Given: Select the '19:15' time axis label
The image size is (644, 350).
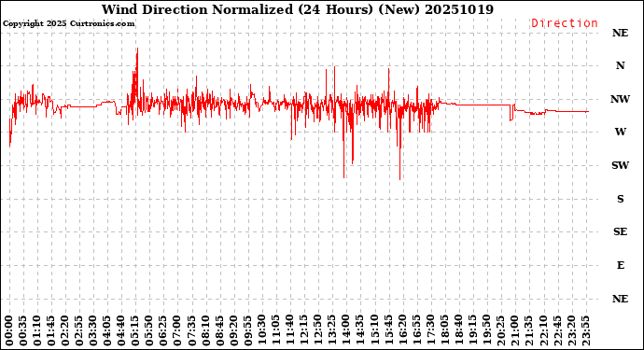Looking at the screenshot, I should click(472, 331).
